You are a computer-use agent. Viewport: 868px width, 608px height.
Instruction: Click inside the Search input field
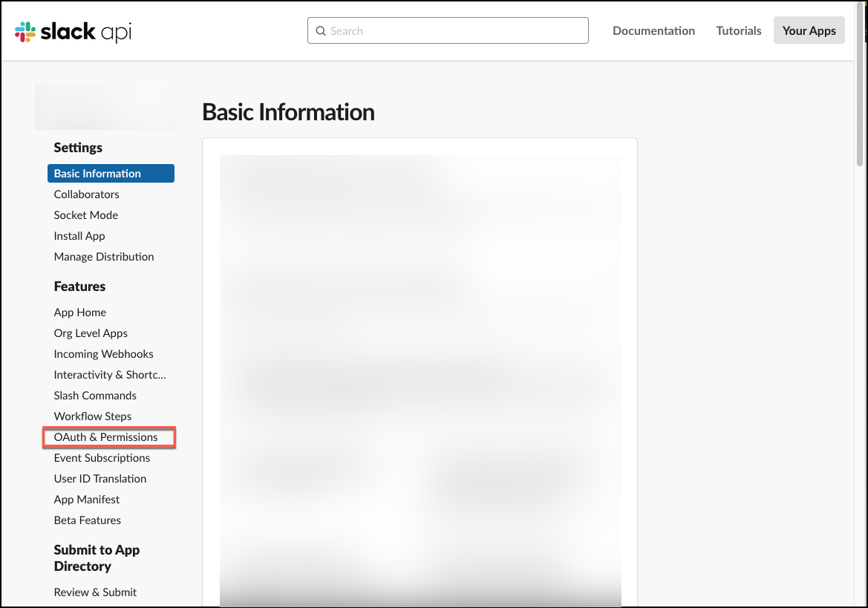tap(446, 30)
